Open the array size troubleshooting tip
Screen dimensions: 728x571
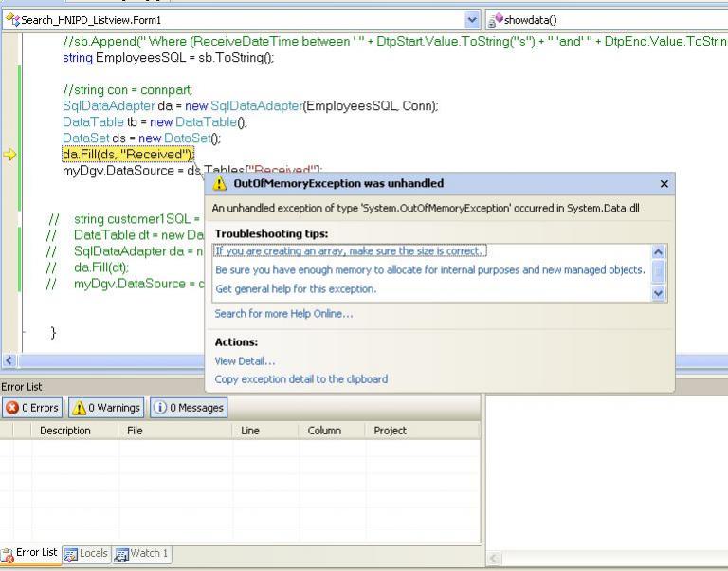pyautogui.click(x=349, y=251)
